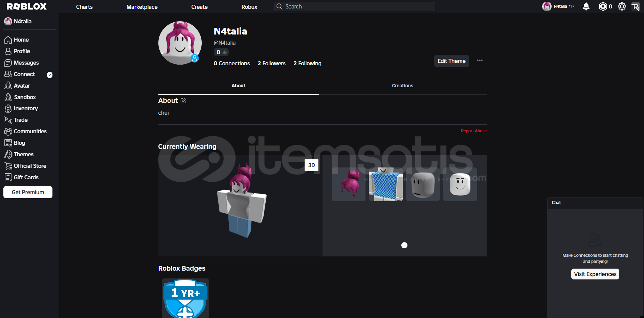This screenshot has height=318, width=644.
Task: Open Create in the top navigation
Action: [199, 7]
